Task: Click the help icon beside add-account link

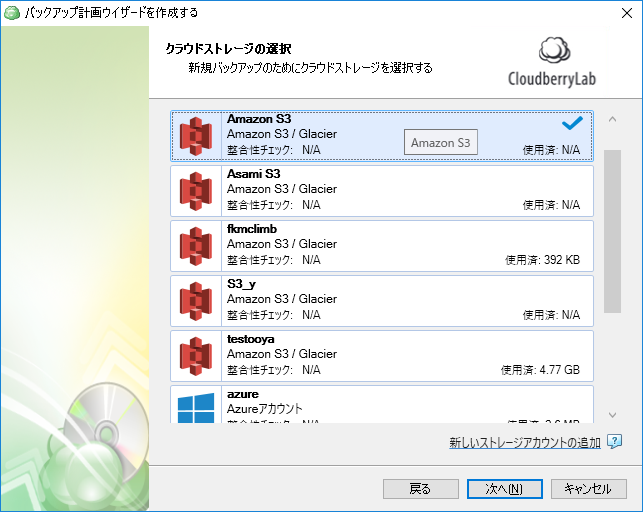Action: tap(615, 442)
